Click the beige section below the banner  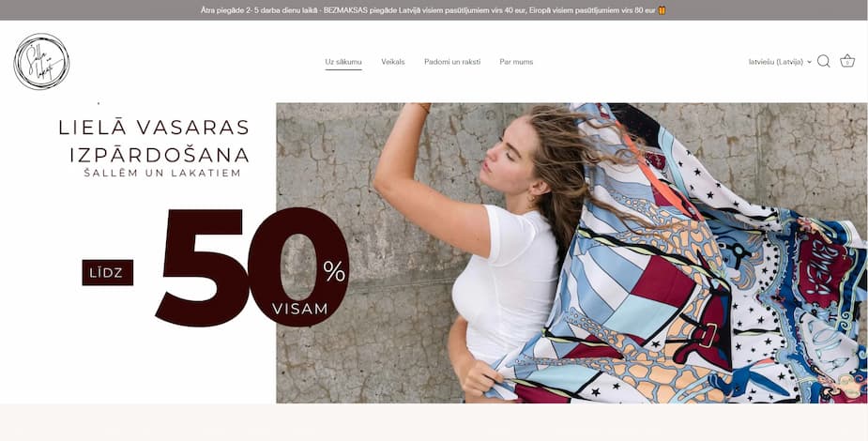tap(434, 422)
